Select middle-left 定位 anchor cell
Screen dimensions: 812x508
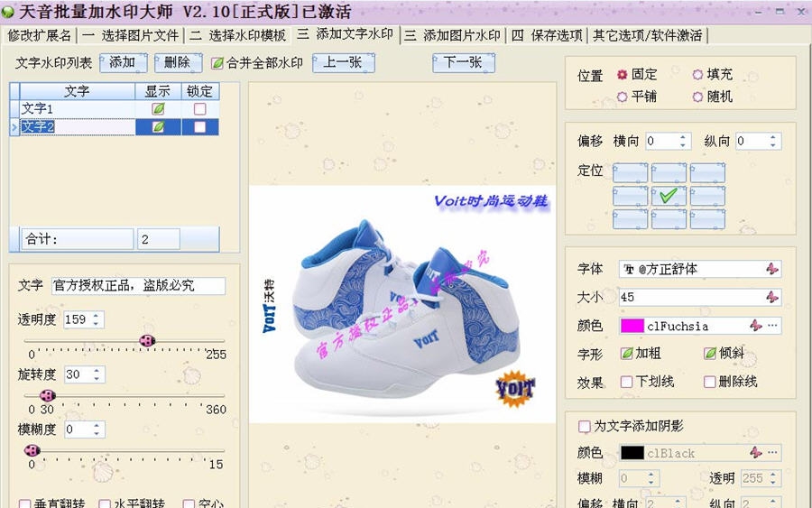pos(630,196)
